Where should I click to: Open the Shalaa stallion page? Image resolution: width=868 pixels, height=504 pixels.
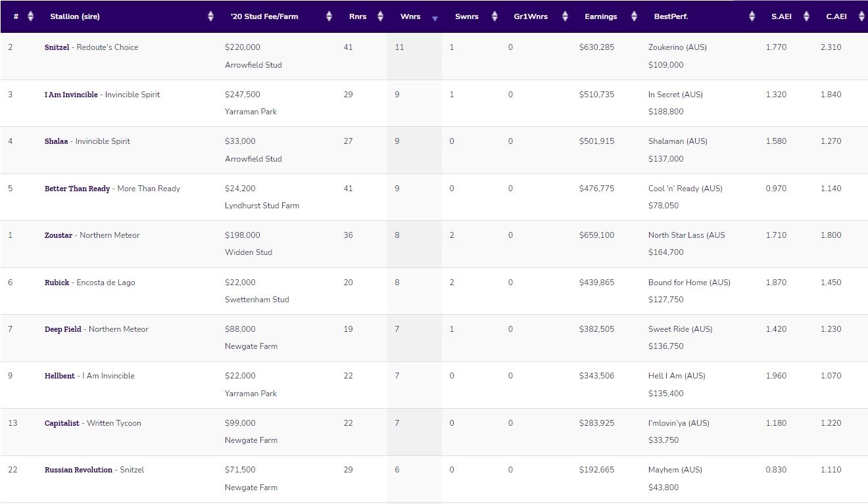[x=57, y=141]
